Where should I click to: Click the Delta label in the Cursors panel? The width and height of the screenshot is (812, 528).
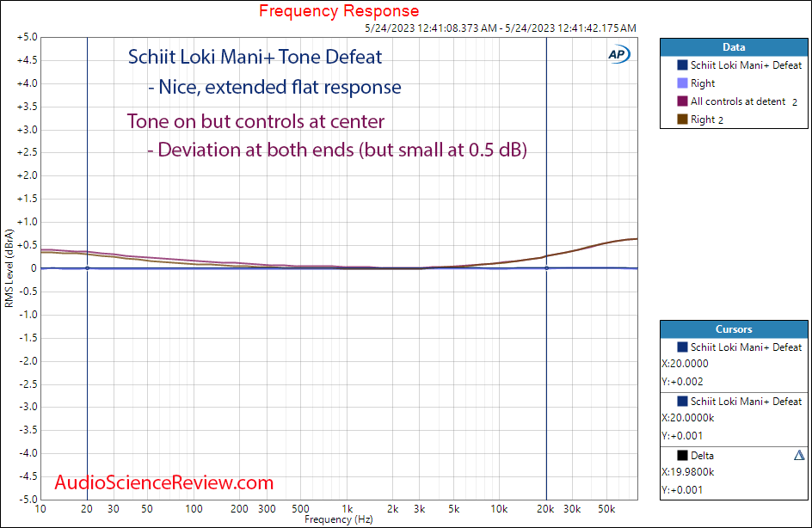pyautogui.click(x=702, y=456)
